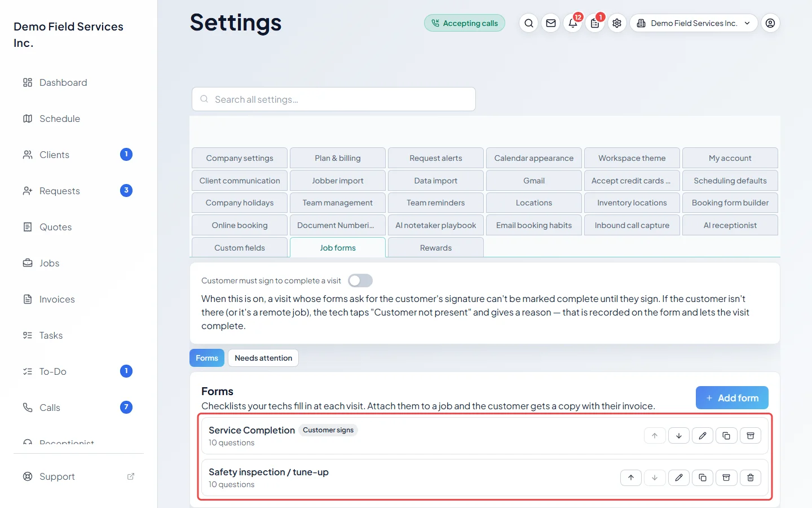
Task: Open notifications bell with 12 badge
Action: click(573, 23)
